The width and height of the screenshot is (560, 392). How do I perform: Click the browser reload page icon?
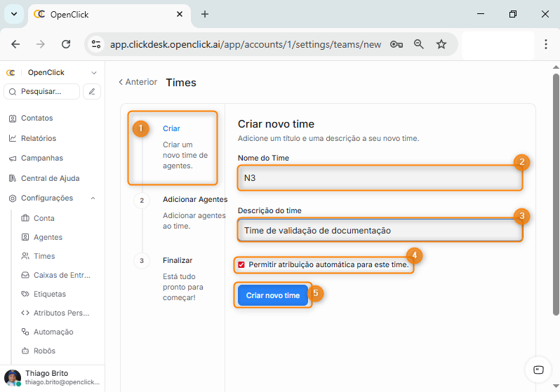(x=66, y=44)
